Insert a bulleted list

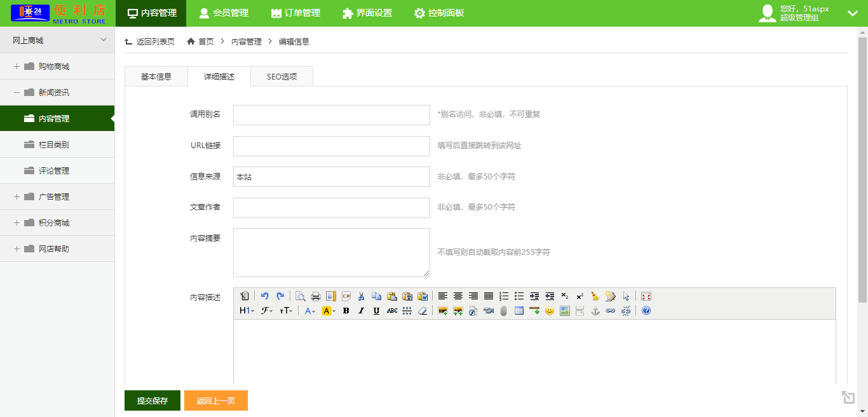519,296
